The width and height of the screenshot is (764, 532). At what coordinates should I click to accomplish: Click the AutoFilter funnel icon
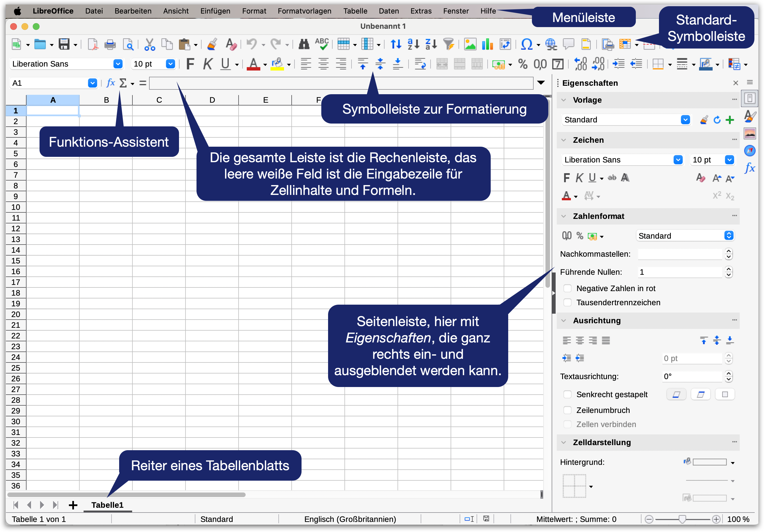point(449,44)
